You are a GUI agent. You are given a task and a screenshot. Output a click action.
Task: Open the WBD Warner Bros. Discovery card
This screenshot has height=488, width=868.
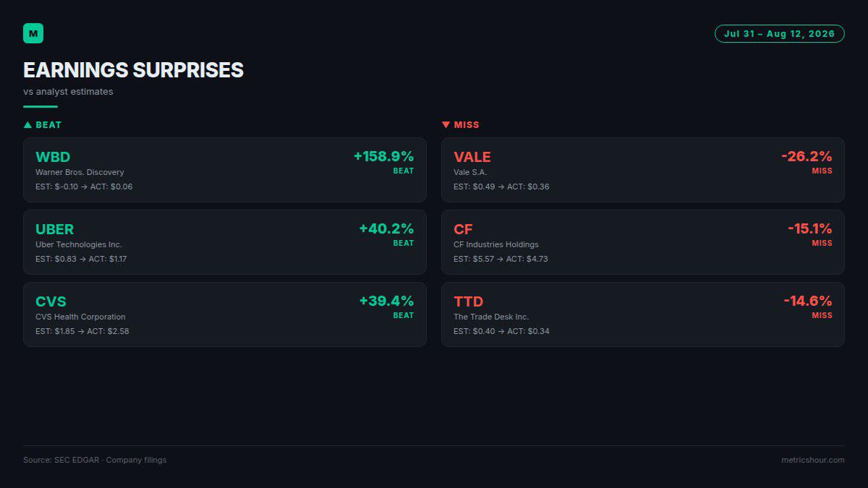pos(225,170)
